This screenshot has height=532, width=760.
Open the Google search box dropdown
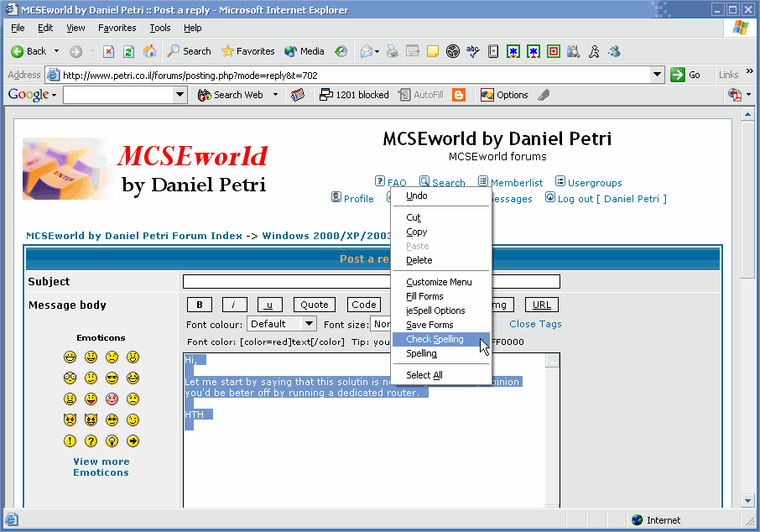click(x=180, y=95)
